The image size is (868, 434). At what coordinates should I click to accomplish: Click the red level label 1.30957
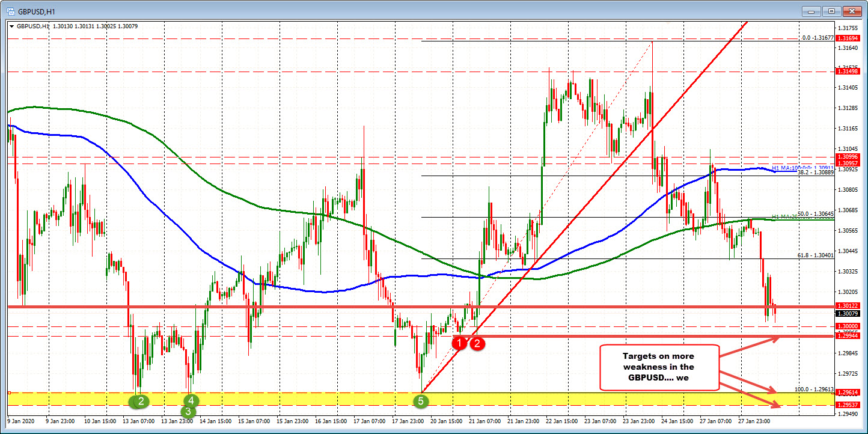pos(848,163)
